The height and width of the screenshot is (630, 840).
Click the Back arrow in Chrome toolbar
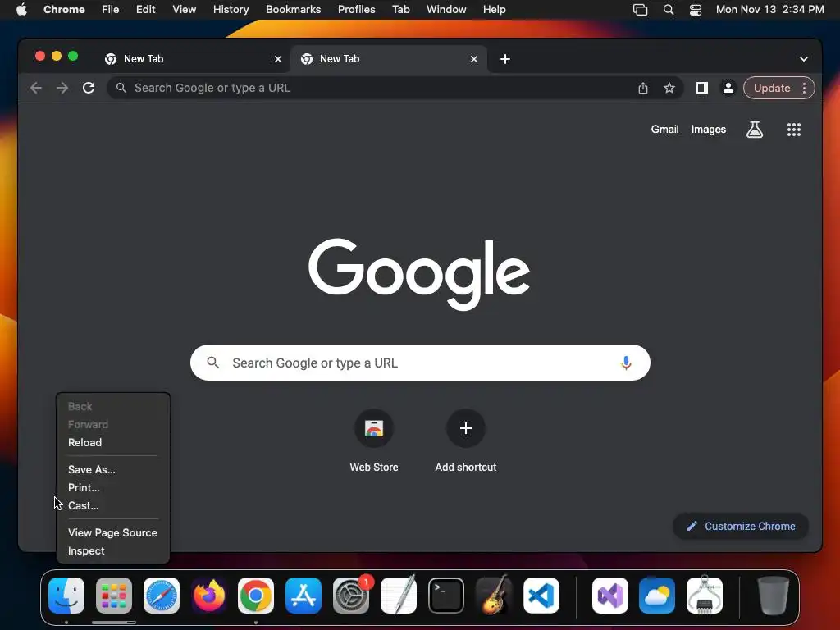tap(36, 88)
